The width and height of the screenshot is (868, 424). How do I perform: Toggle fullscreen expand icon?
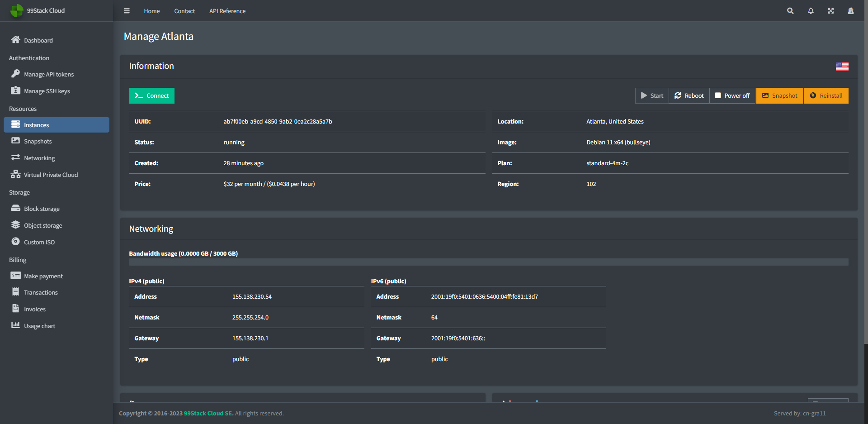pos(830,11)
